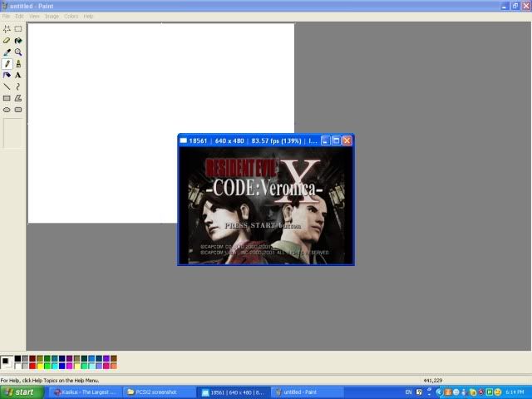
Task: Open PCSX2 screenshot folder from taskbar
Action: coord(160,392)
